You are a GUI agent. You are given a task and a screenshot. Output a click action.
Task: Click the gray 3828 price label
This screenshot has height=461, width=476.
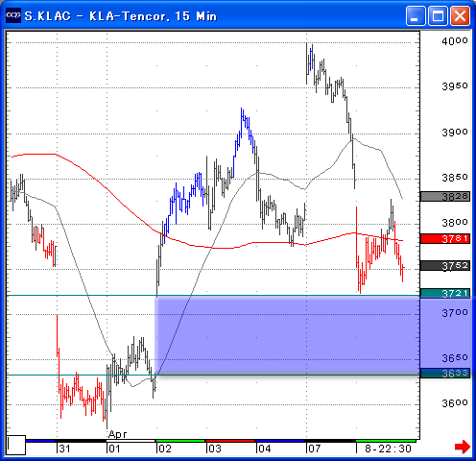tap(445, 196)
